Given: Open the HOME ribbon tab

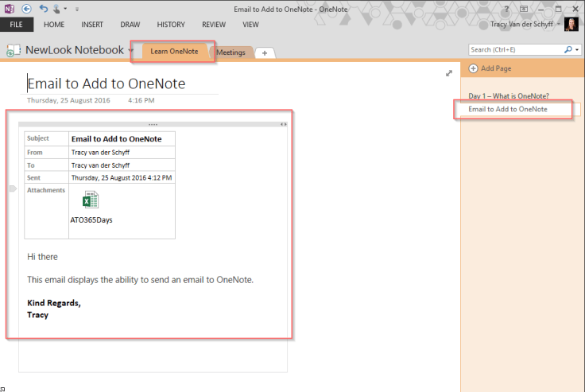Looking at the screenshot, I should pos(54,25).
